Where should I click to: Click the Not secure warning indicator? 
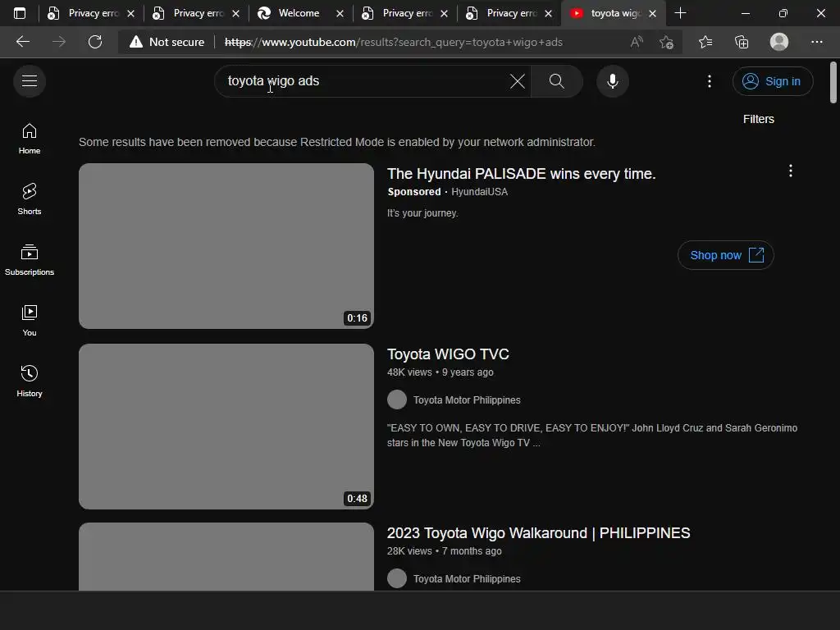[167, 42]
